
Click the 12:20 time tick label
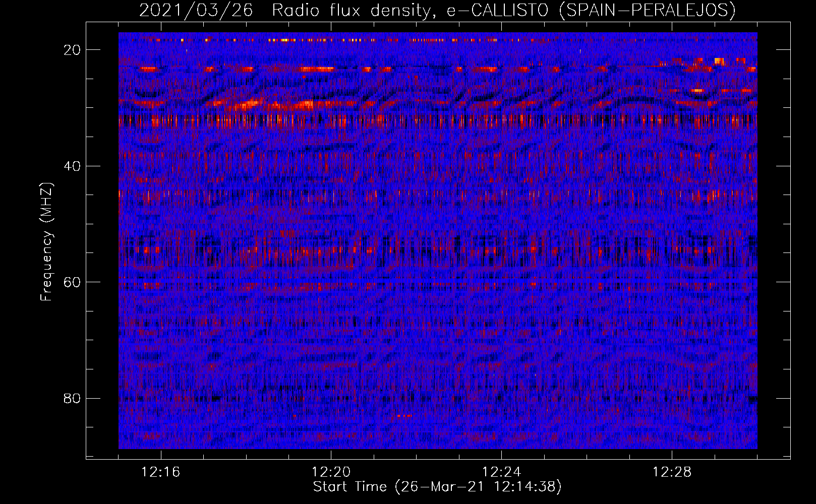tap(331, 472)
